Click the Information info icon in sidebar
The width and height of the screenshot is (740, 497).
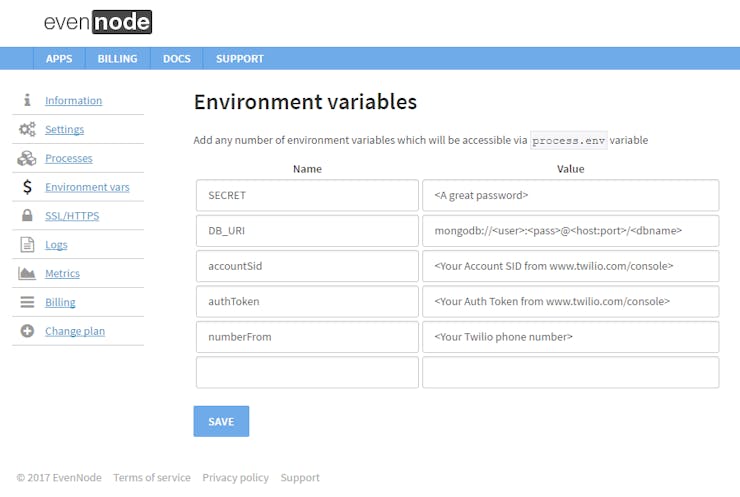coord(27,100)
